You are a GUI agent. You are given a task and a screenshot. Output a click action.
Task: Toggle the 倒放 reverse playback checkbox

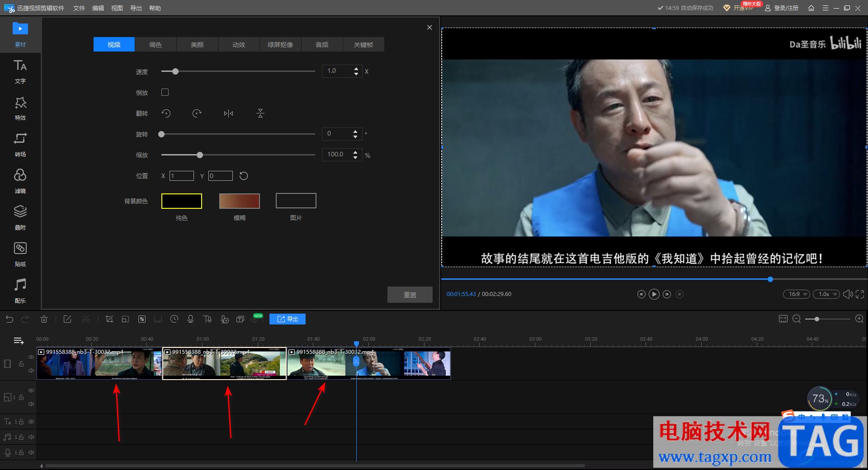[165, 92]
